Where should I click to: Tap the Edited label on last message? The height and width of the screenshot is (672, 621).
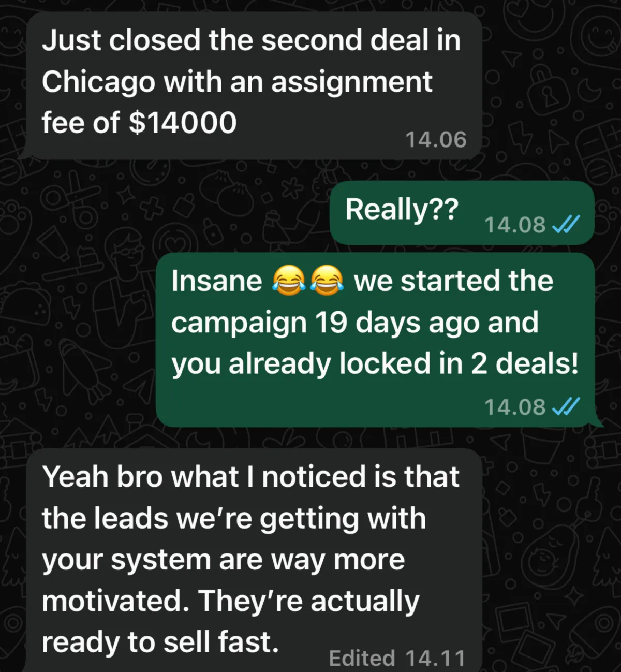[362, 658]
